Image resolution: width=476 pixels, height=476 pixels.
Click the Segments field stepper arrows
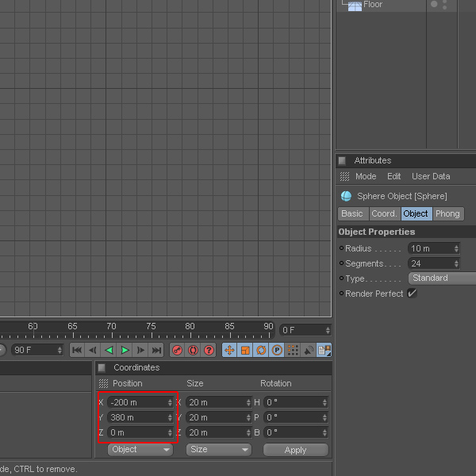point(456,263)
